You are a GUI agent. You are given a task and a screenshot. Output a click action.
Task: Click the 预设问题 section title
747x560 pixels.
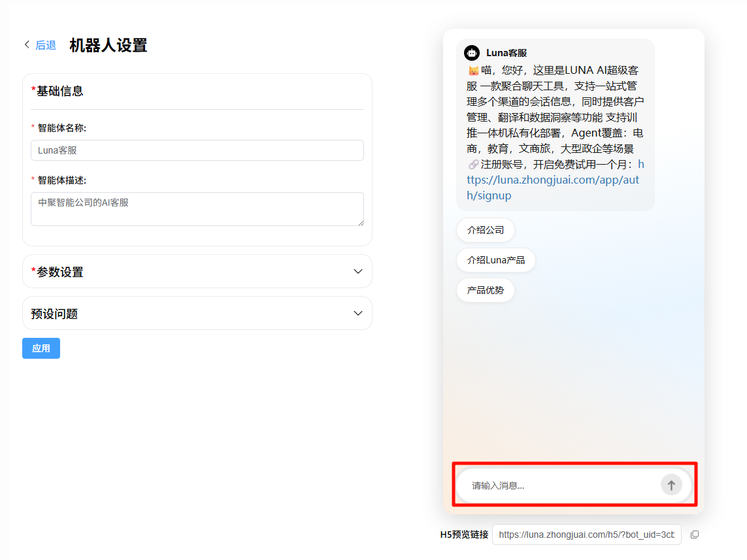click(54, 314)
